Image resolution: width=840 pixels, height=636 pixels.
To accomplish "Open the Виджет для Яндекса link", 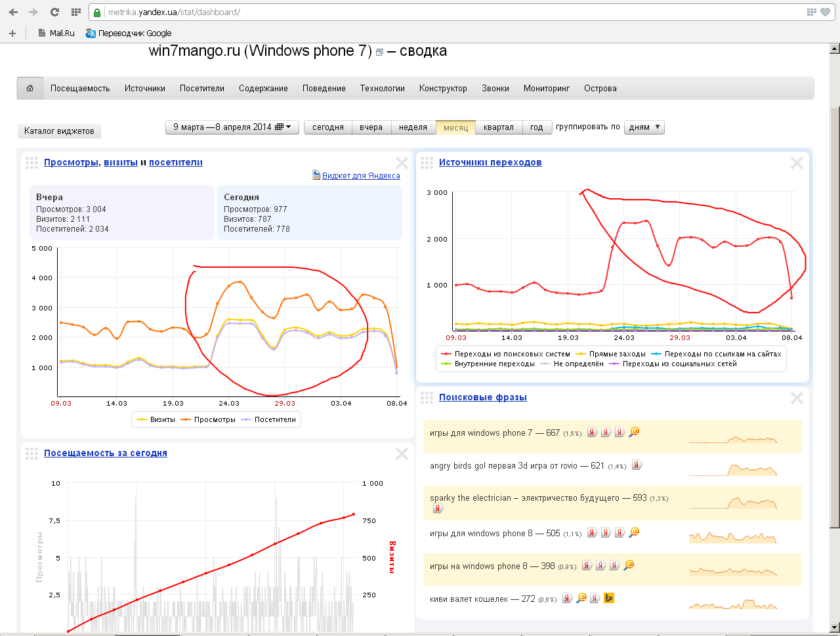I will tap(361, 176).
